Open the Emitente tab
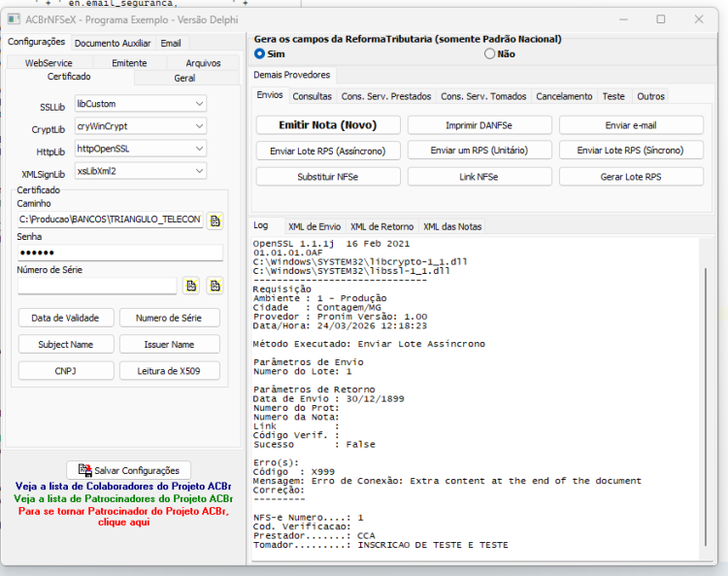728x576 pixels. (129, 63)
